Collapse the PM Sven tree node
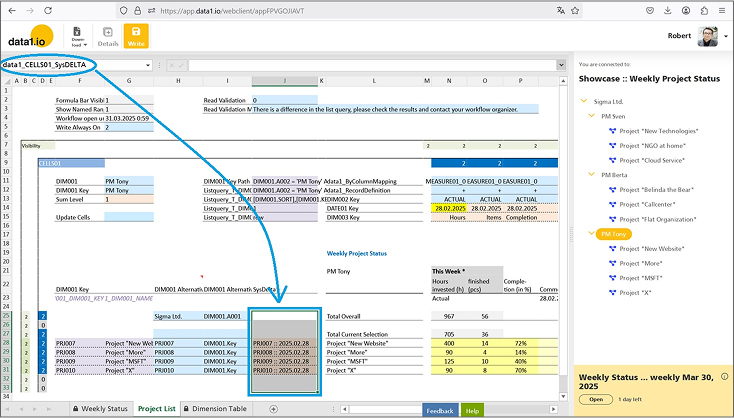This screenshot has height=418, width=734. tap(591, 116)
